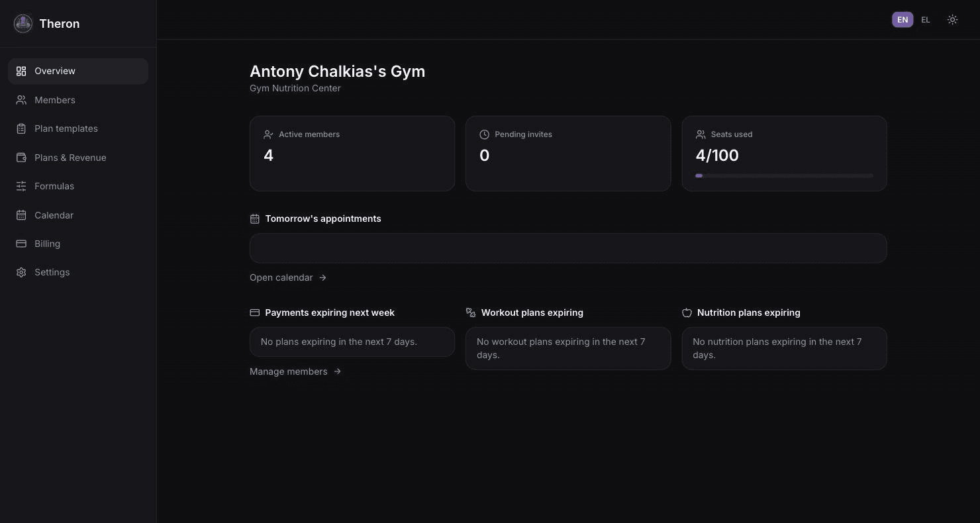The width and height of the screenshot is (980, 523).
Task: Open Billing section
Action: tap(78, 244)
